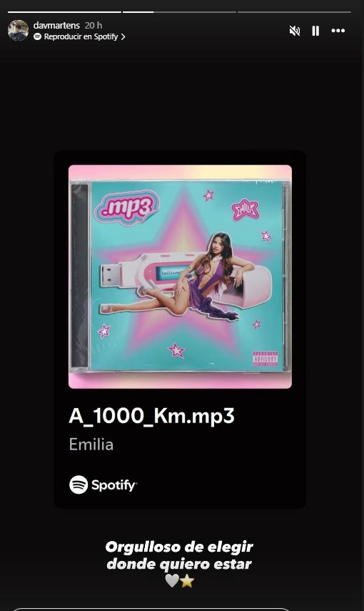
Task: Click the round Spotify logo in the card
Action: coord(79,485)
